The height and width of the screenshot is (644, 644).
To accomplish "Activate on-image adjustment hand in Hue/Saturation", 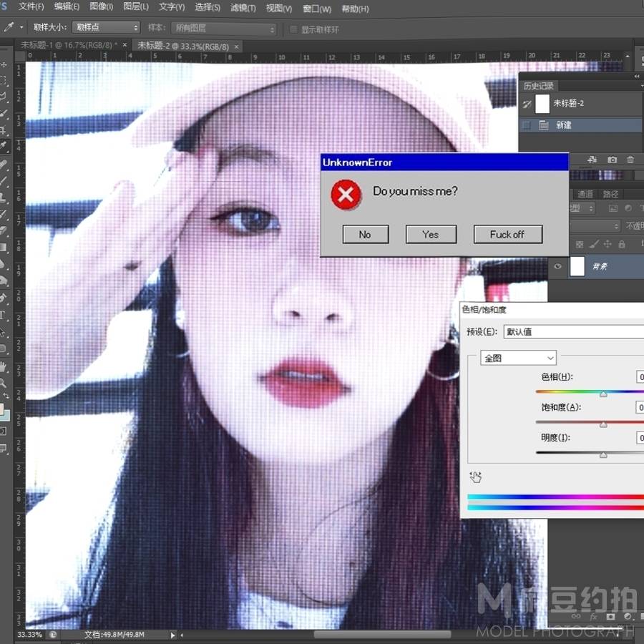I will point(476,477).
